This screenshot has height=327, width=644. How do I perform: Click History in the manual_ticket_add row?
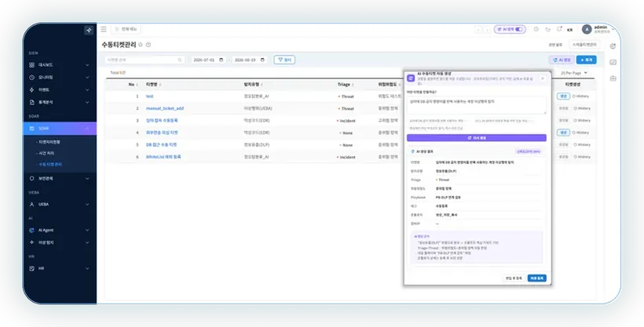point(581,108)
